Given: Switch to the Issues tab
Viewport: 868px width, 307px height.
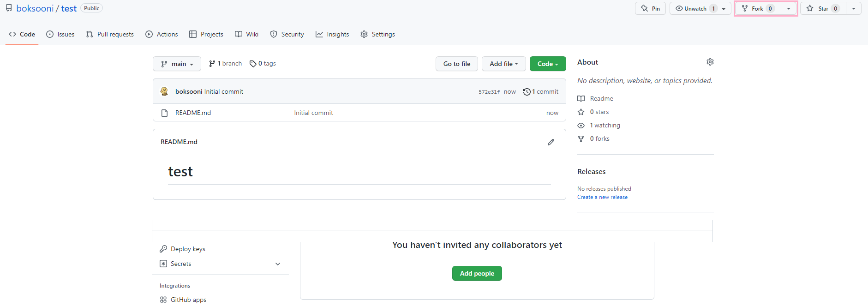Looking at the screenshot, I should click(60, 34).
